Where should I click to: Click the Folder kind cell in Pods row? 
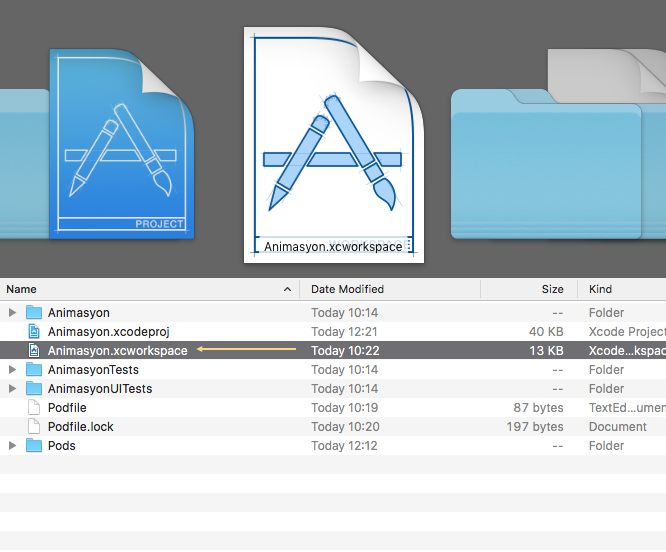[606, 446]
